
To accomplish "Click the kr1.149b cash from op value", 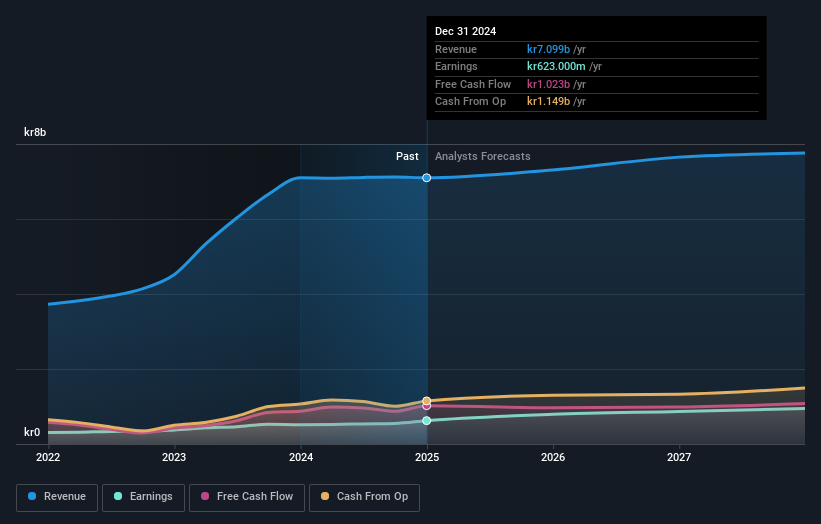I will pos(548,102).
